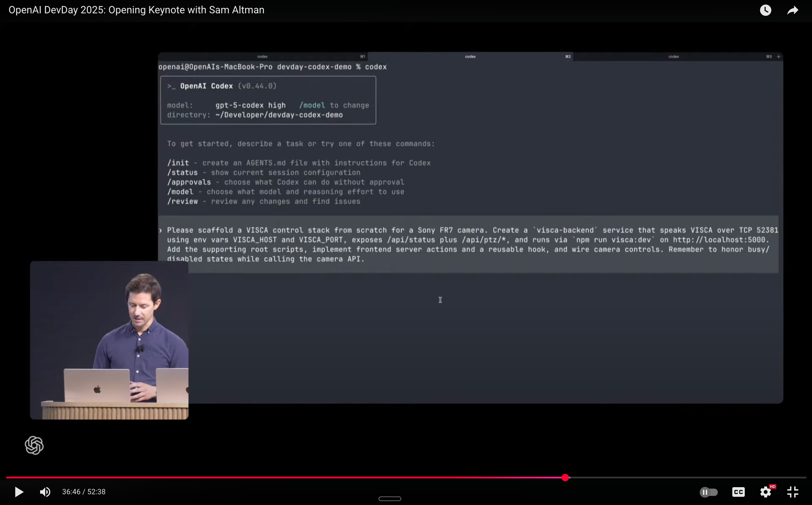The width and height of the screenshot is (812, 505).
Task: Click the video title text
Action: [x=136, y=10]
